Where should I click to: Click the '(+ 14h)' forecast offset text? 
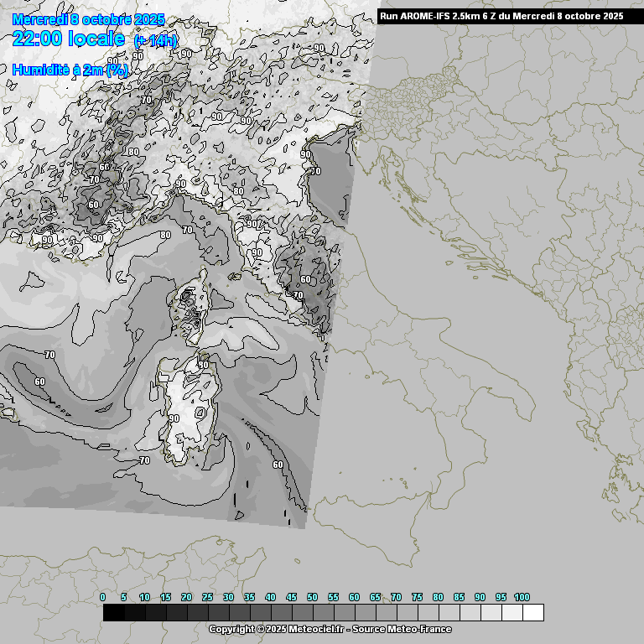click(x=156, y=40)
